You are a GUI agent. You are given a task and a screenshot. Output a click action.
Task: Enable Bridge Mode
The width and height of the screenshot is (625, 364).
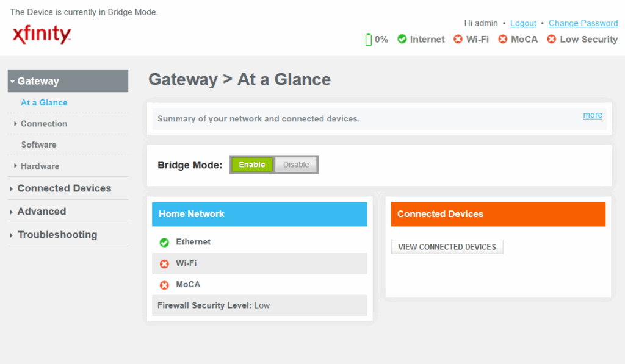coord(252,165)
